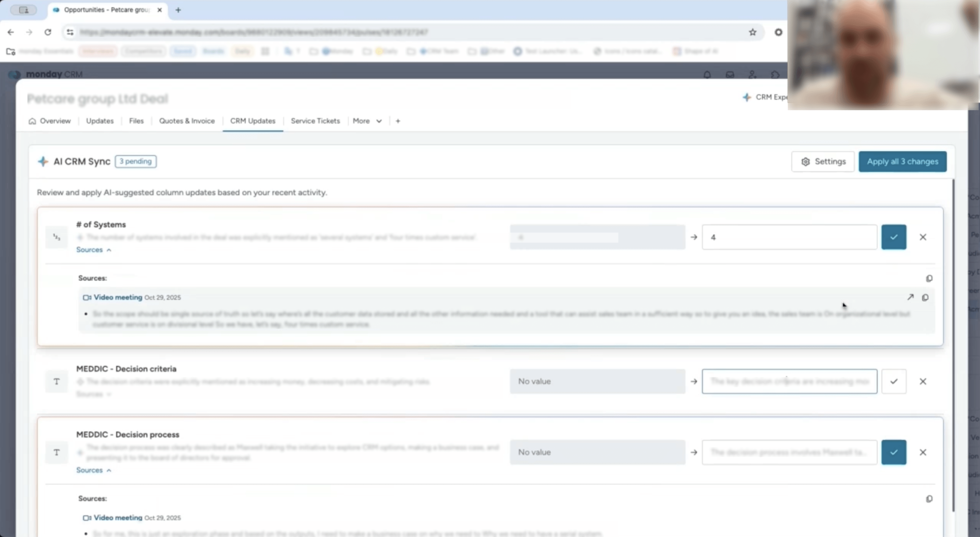Open the Files tab

[x=136, y=121]
